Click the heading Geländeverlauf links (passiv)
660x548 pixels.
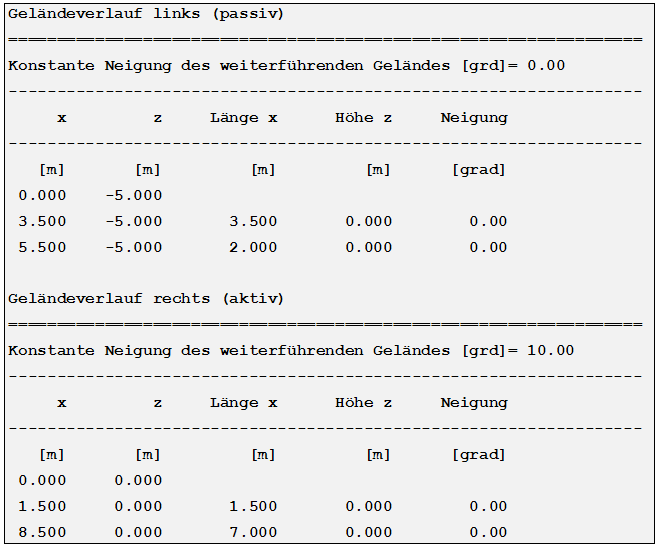[146, 14]
